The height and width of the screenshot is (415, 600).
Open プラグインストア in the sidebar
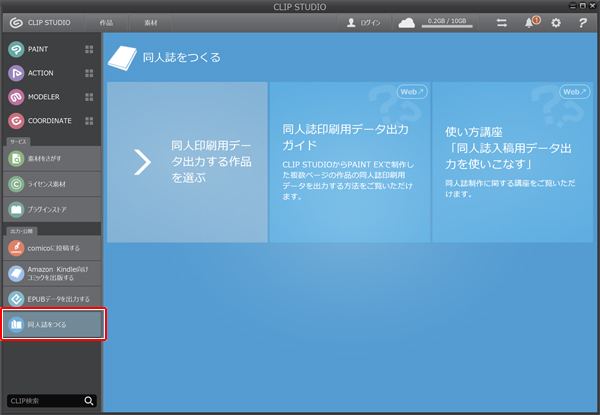[x=52, y=210]
